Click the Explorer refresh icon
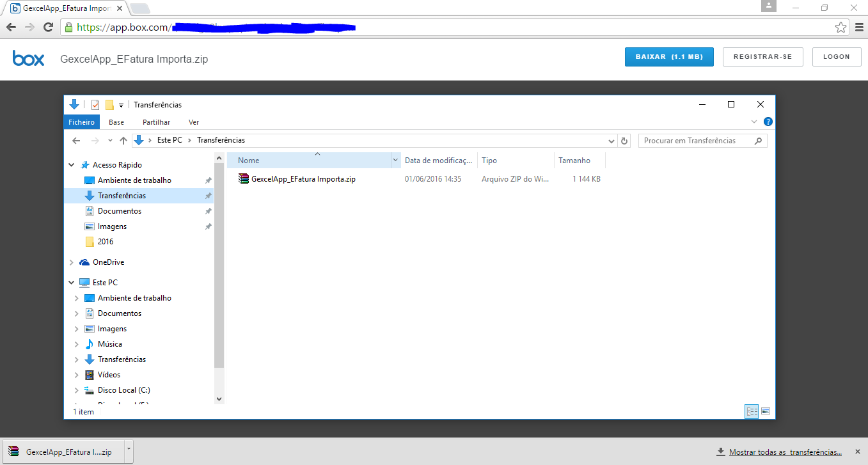The height and width of the screenshot is (465, 868). tap(625, 141)
